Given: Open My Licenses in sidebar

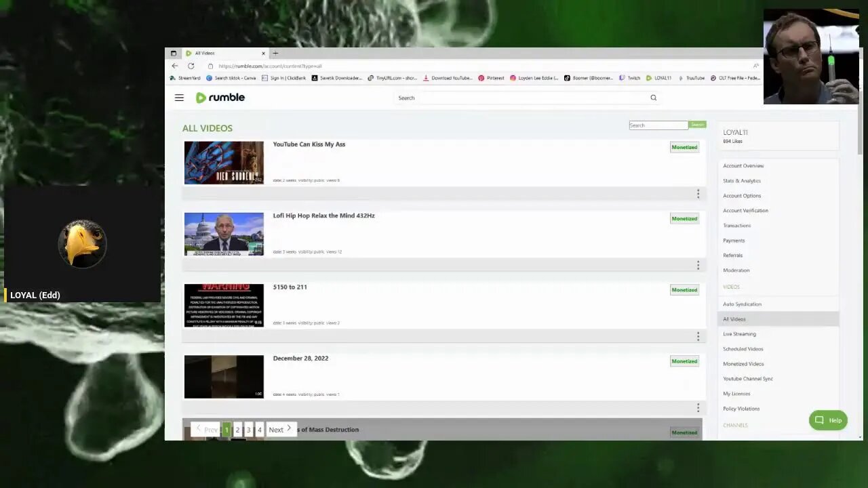Looking at the screenshot, I should point(736,393).
